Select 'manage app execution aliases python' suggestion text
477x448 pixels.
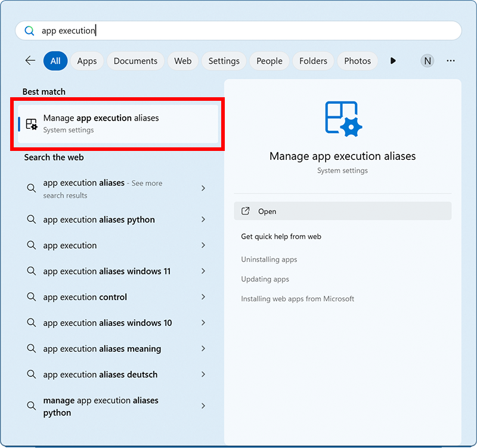tap(101, 406)
